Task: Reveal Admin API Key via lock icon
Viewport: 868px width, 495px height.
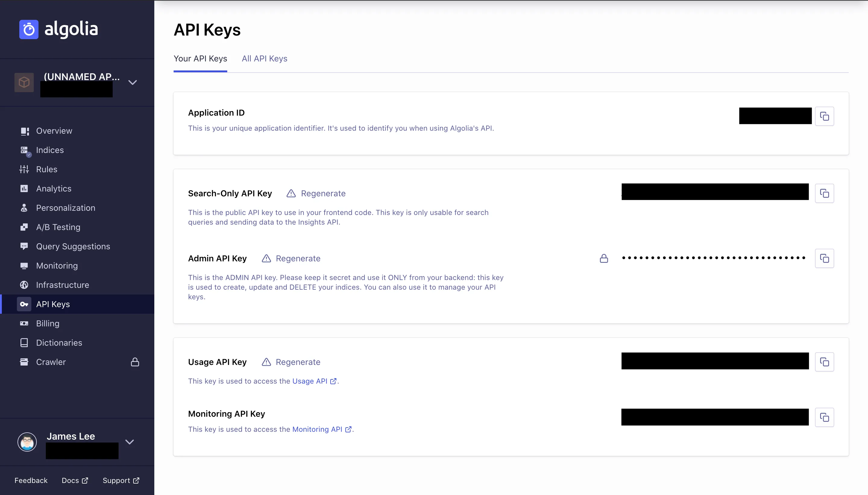Action: (x=604, y=258)
